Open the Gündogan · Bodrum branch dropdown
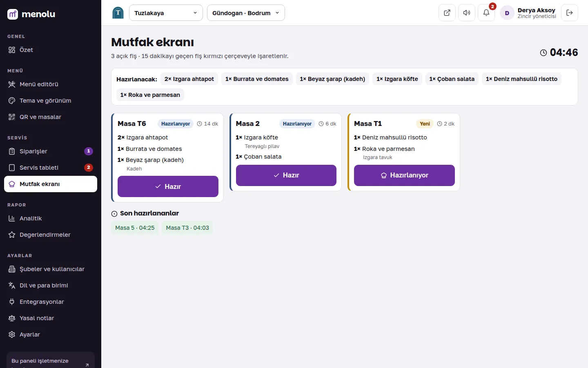Image resolution: width=588 pixels, height=368 pixels. click(246, 13)
